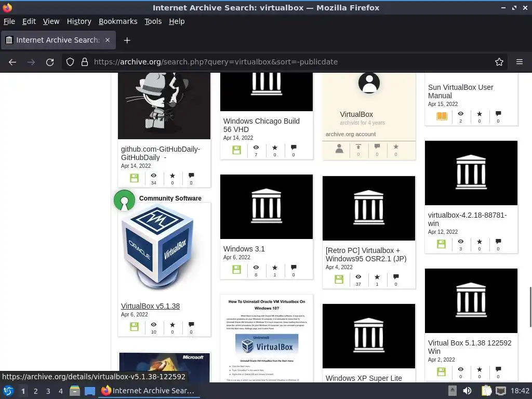The width and height of the screenshot is (532, 399).
Task: Click uploads icon on VirtualBox account card
Action: [x=358, y=147]
